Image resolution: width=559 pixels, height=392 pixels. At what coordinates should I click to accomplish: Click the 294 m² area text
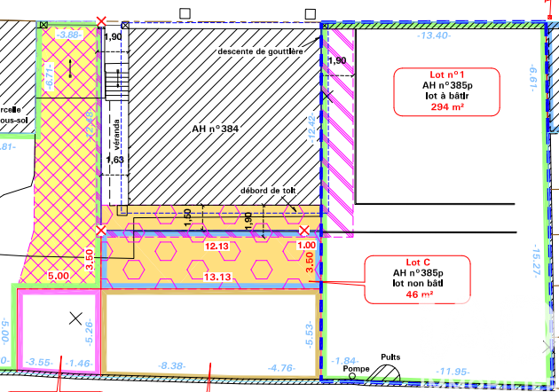(447, 106)
